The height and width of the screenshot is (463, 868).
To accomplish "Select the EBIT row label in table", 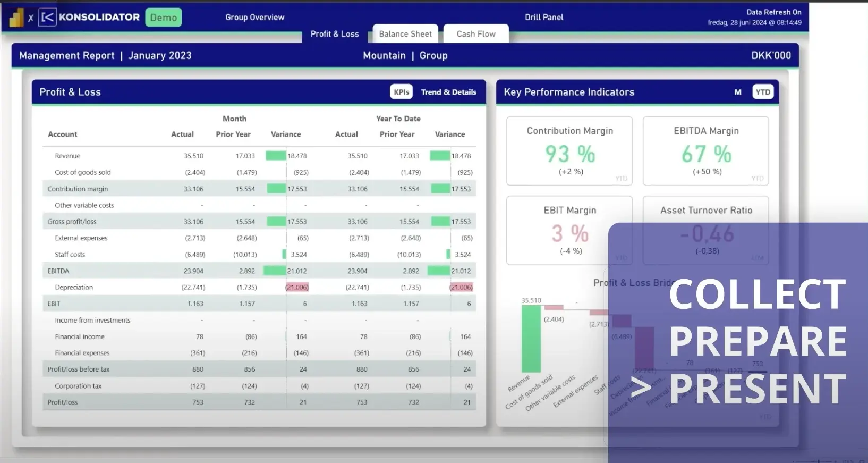I will pos(54,304).
